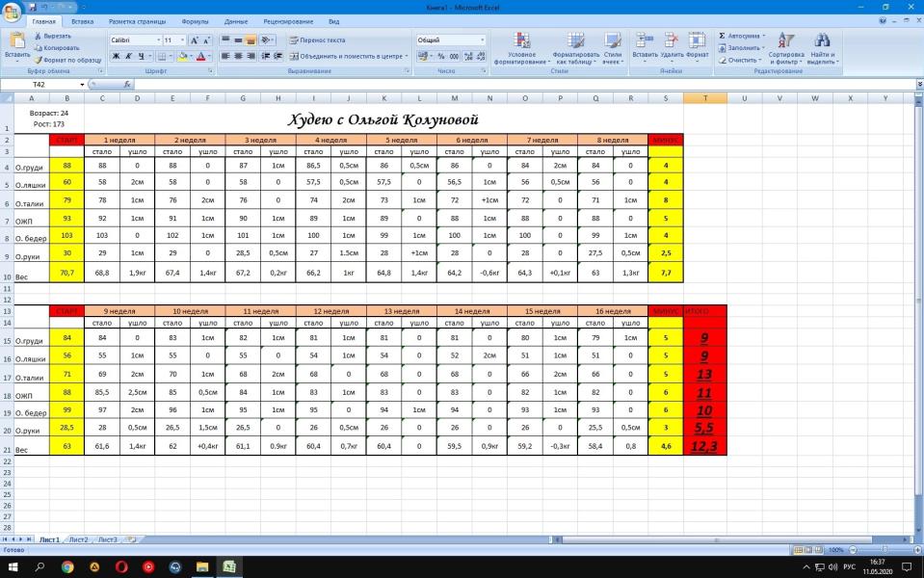Click the Paste (Вставить) clipboard icon
Viewport: 924px width, 578px height.
point(17,40)
